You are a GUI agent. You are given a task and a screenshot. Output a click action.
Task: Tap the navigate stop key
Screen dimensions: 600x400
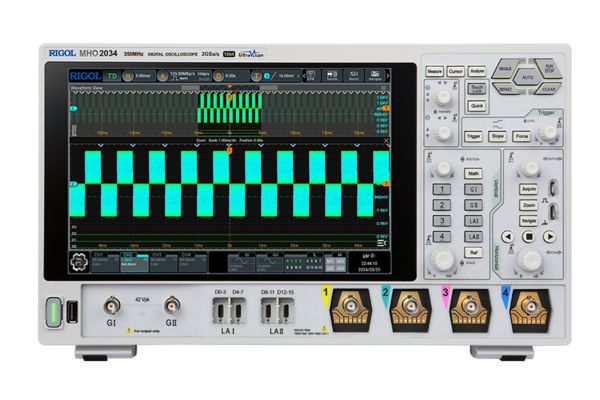point(529,237)
